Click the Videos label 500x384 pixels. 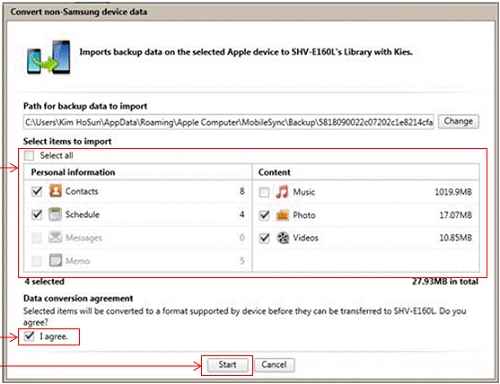[306, 238]
